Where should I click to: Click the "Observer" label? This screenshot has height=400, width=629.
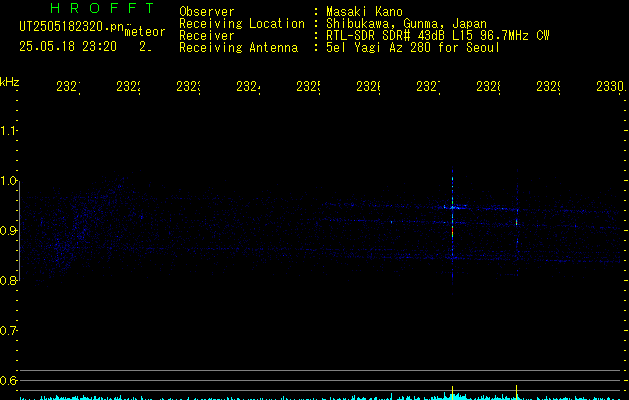point(207,11)
